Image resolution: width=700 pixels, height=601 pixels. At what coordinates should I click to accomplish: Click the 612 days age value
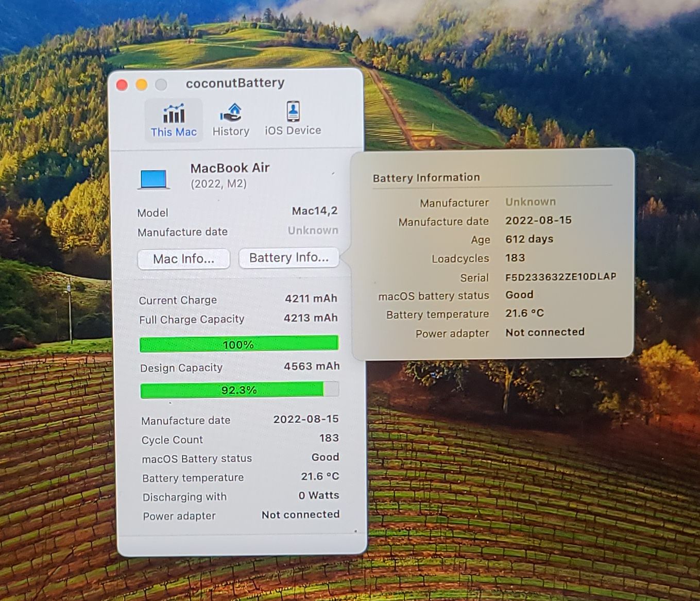click(x=529, y=239)
